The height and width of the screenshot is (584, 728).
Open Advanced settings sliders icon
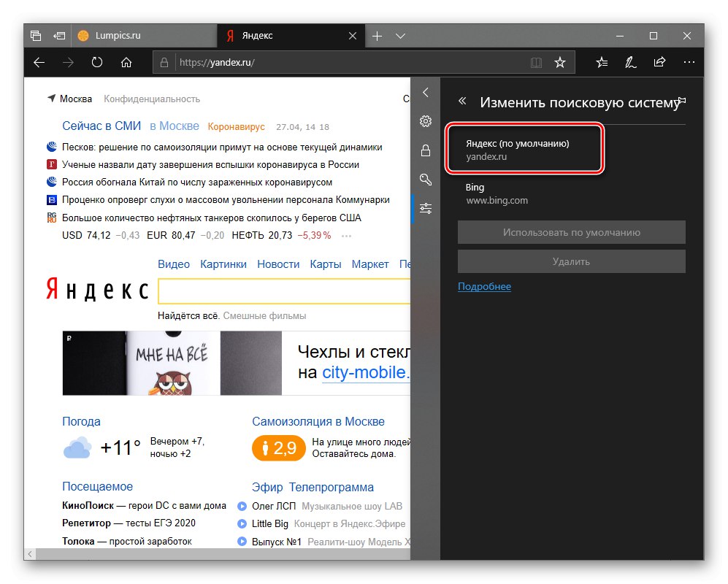pyautogui.click(x=425, y=208)
